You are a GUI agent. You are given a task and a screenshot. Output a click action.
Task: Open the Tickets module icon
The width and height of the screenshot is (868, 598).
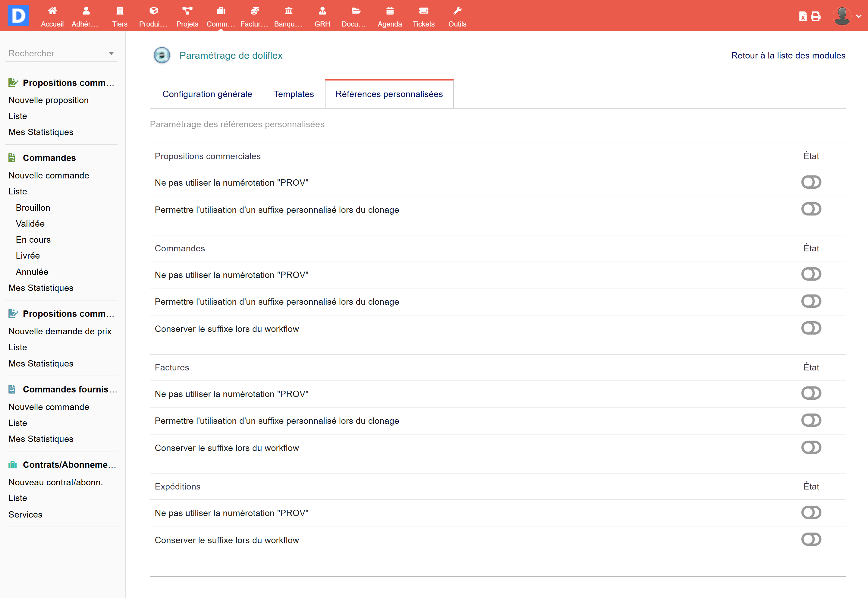point(423,11)
